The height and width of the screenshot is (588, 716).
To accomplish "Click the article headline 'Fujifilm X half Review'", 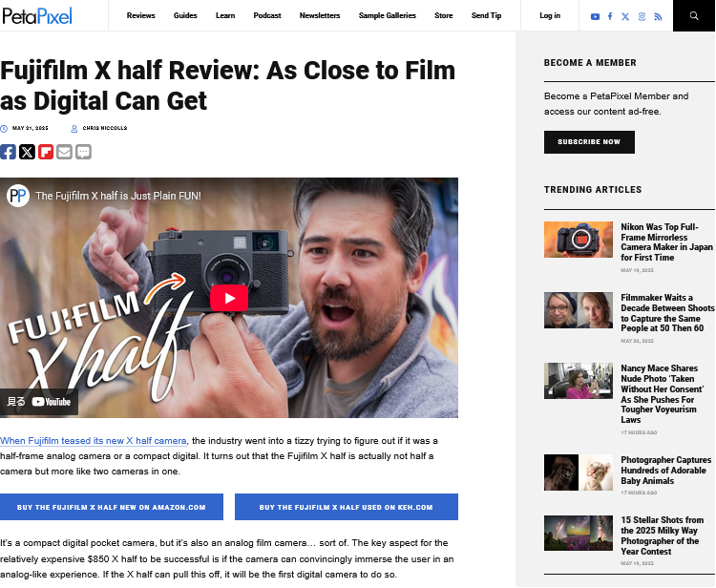I will (x=227, y=85).
